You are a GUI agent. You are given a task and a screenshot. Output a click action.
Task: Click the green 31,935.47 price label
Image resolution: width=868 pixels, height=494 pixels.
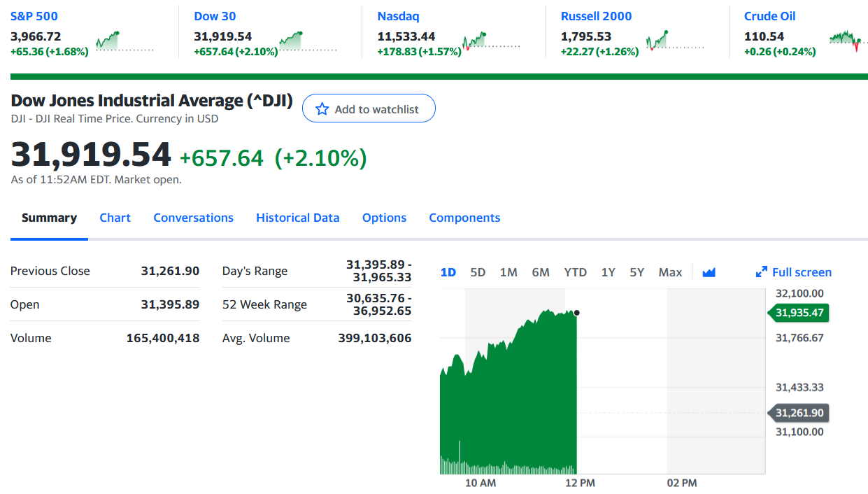799,313
